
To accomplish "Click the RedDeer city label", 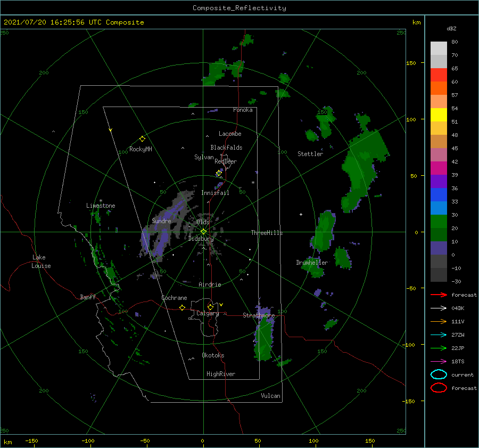I will [x=226, y=161].
